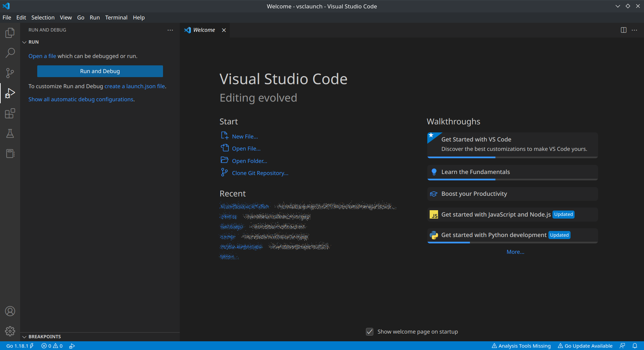644x350 pixels.
Task: Open the Extensions view icon
Action: tap(10, 113)
